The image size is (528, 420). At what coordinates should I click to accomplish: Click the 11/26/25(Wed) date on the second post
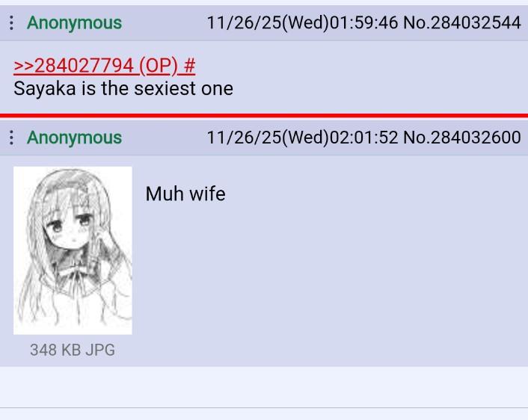(268, 138)
